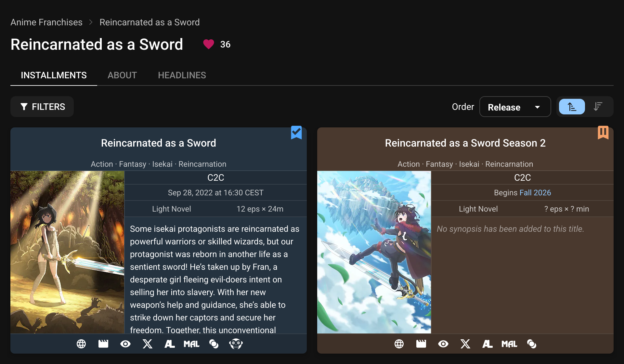Switch to the Installments tab
The height and width of the screenshot is (364, 624).
click(54, 75)
